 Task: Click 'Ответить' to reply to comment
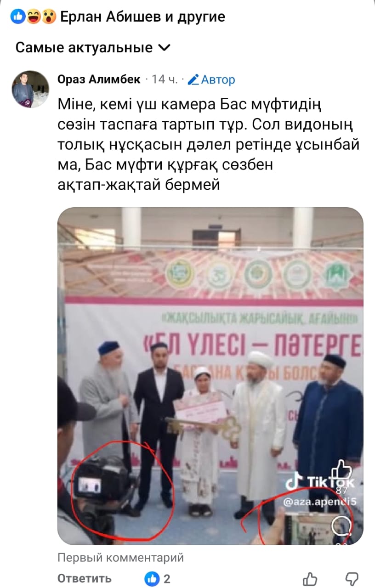[85, 579]
